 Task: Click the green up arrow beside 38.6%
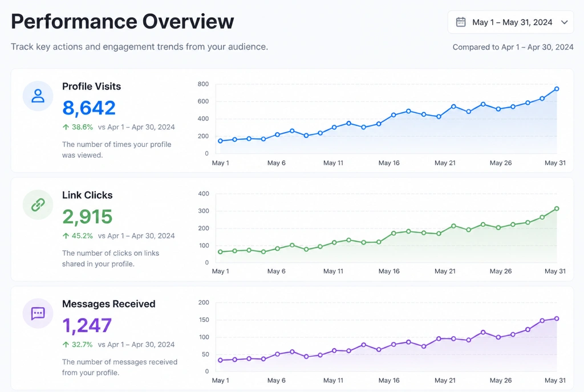[x=66, y=127]
